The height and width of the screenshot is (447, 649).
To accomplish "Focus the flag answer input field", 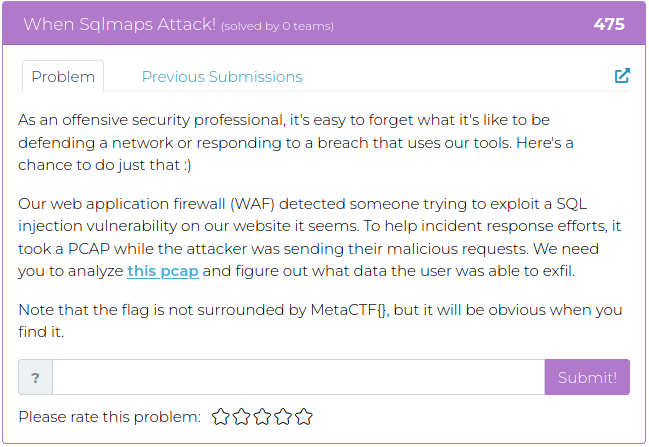I will tap(298, 377).
